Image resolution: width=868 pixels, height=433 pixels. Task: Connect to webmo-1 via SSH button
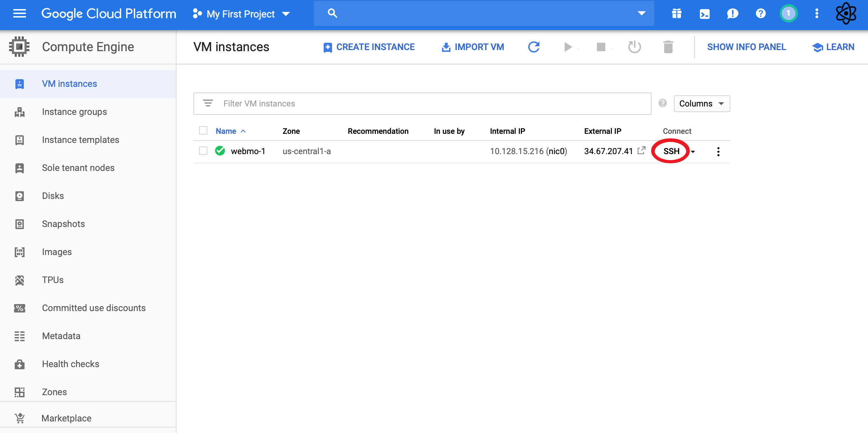pos(671,151)
